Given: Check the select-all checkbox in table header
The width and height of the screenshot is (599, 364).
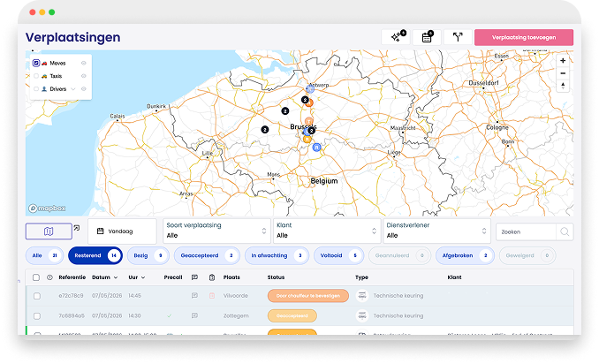Looking at the screenshot, I should (36, 277).
